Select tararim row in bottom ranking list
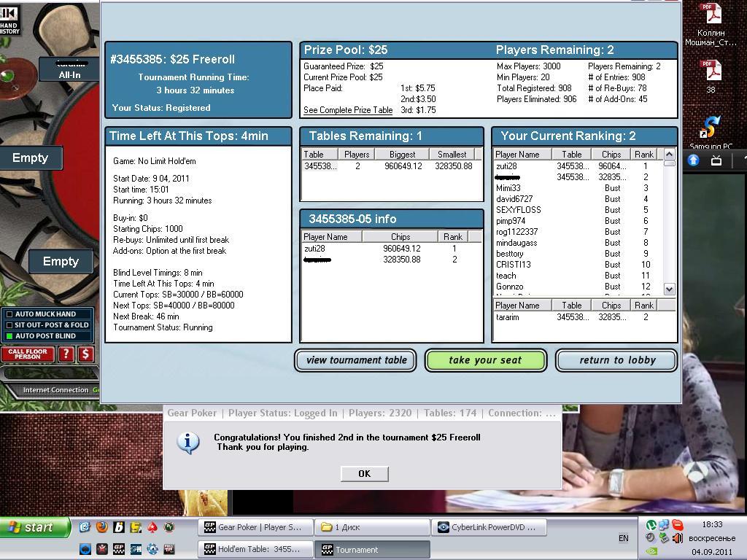This screenshot has height=560, width=747. [x=584, y=317]
